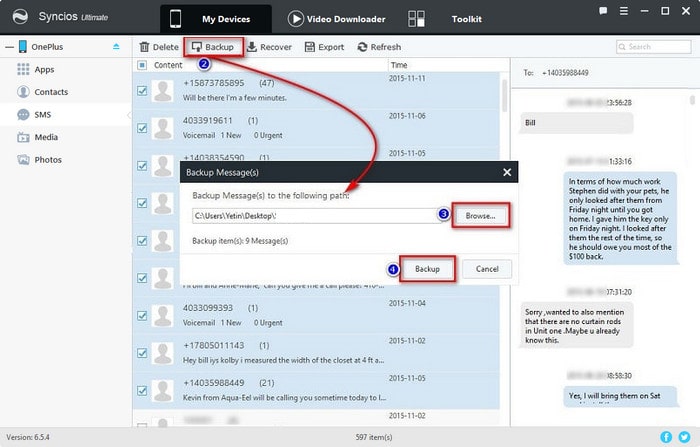Open the feedback chat icon
This screenshot has height=447, width=700.
point(603,11)
